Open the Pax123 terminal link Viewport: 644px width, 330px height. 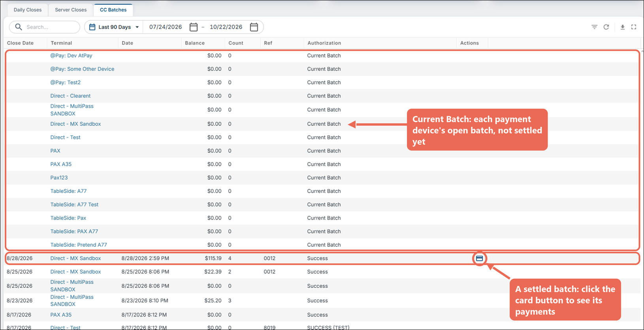click(59, 178)
